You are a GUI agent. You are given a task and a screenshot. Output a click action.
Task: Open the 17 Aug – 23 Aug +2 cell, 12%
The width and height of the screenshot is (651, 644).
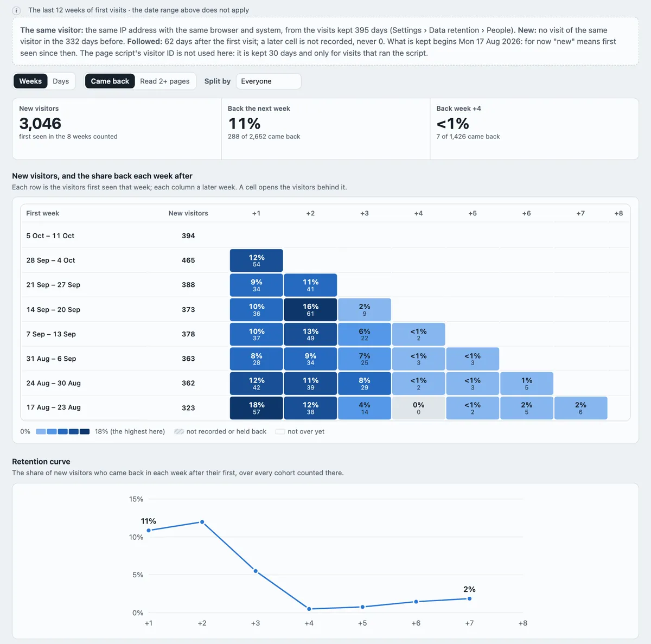[x=310, y=408]
